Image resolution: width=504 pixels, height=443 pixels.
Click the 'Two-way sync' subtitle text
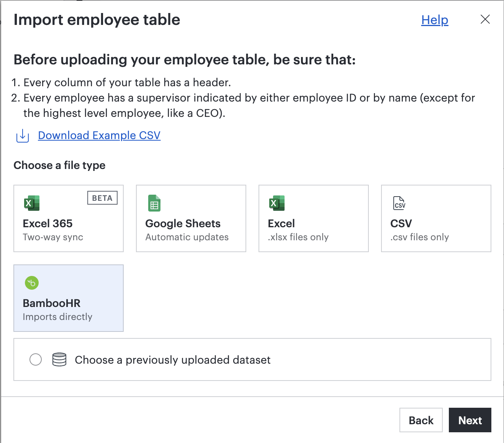[53, 237]
